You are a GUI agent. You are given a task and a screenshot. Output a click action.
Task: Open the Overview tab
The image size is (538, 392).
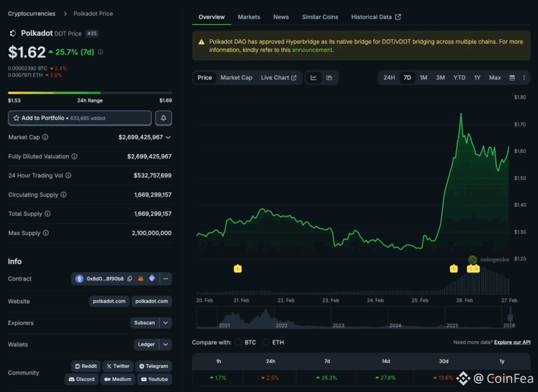pyautogui.click(x=211, y=17)
